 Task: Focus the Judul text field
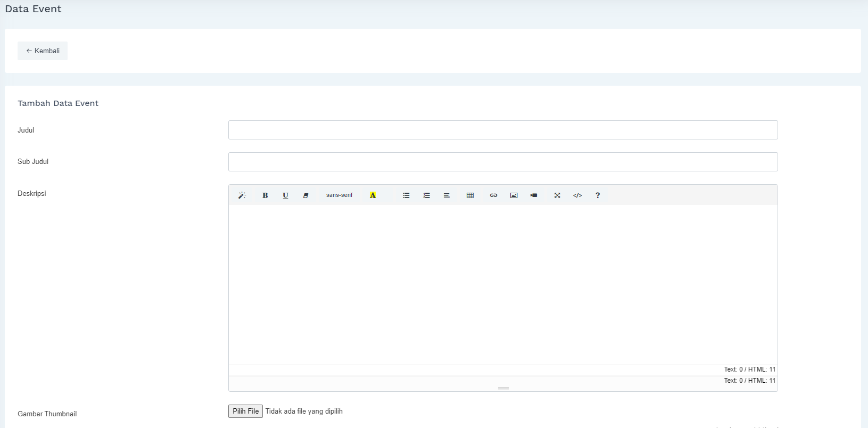click(x=503, y=130)
